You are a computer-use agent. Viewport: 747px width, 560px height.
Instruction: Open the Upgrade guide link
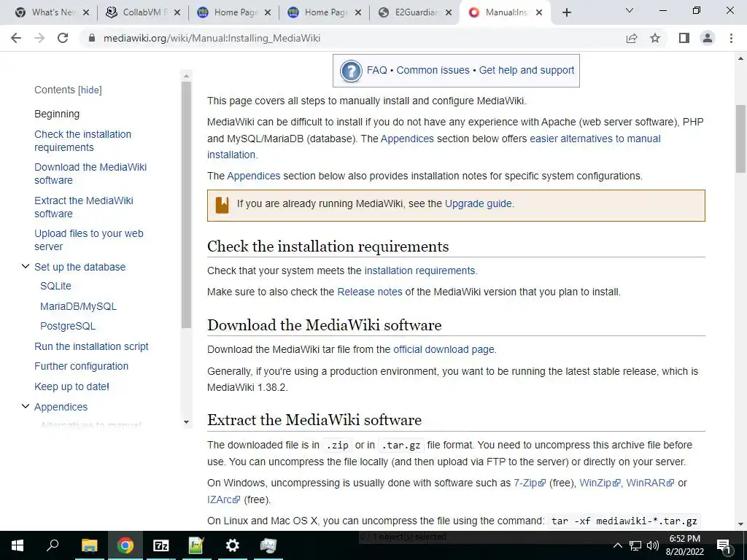tap(479, 203)
